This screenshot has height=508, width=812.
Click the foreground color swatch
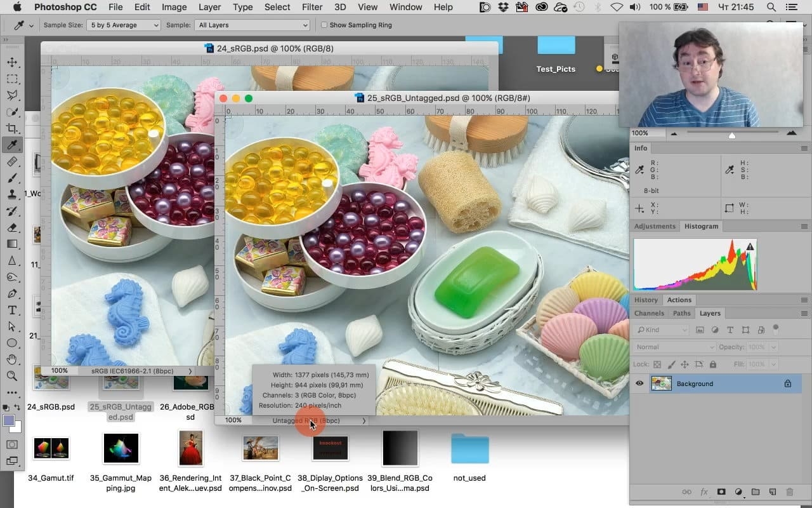tap(9, 420)
